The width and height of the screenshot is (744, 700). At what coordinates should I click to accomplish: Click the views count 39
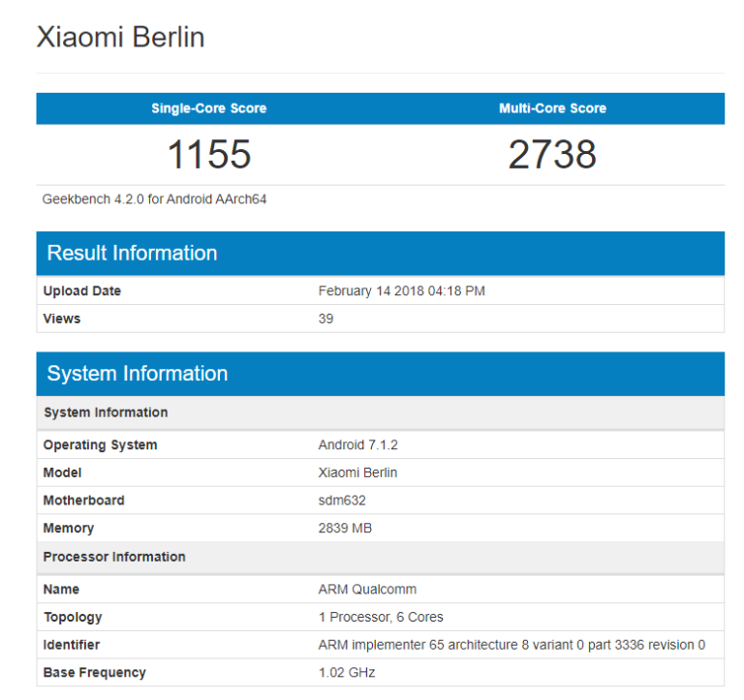[x=325, y=319]
